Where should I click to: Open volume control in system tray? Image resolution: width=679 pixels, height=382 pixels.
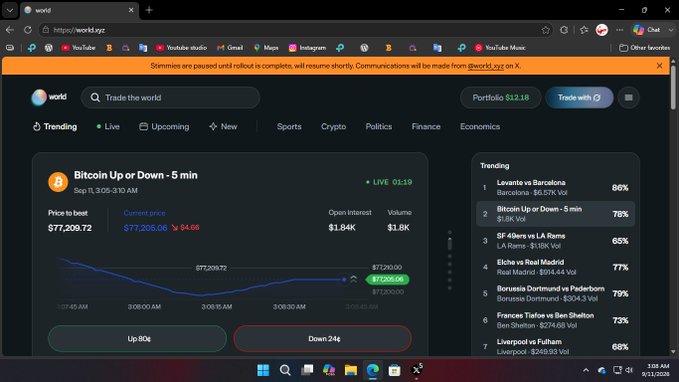coord(629,370)
